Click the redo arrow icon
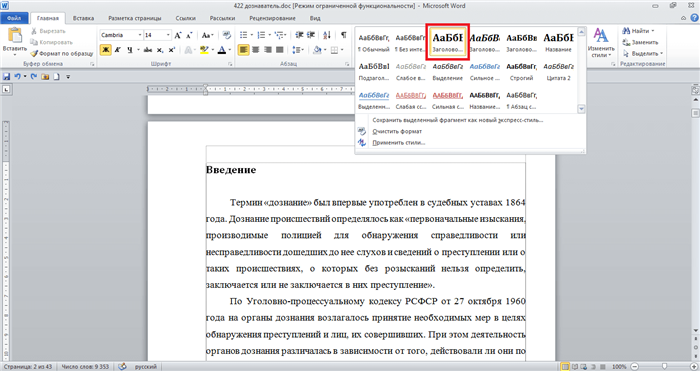The width and height of the screenshot is (700, 371). click(x=33, y=77)
